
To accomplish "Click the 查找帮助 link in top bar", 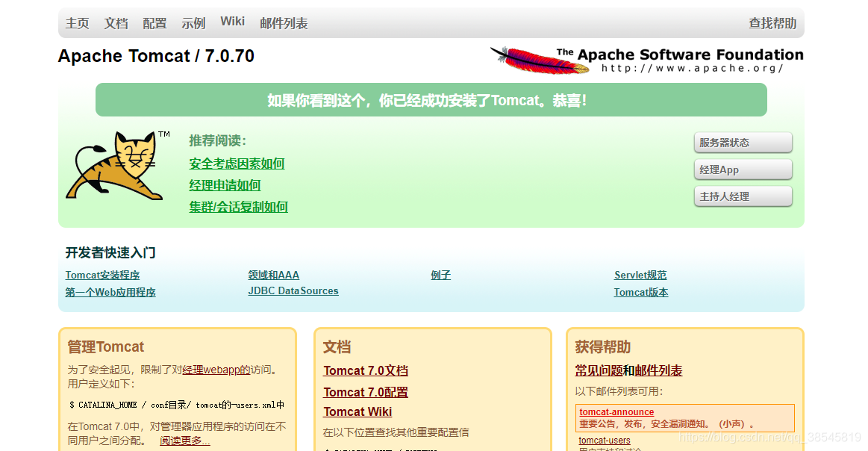I will (772, 23).
